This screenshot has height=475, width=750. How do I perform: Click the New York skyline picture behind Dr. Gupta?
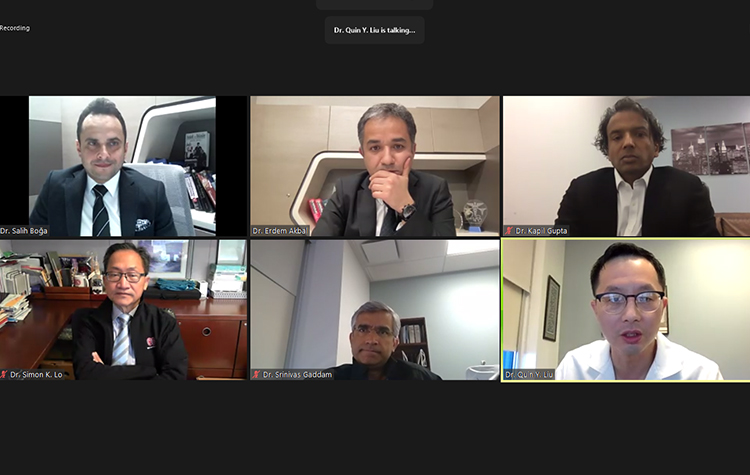tap(710, 149)
